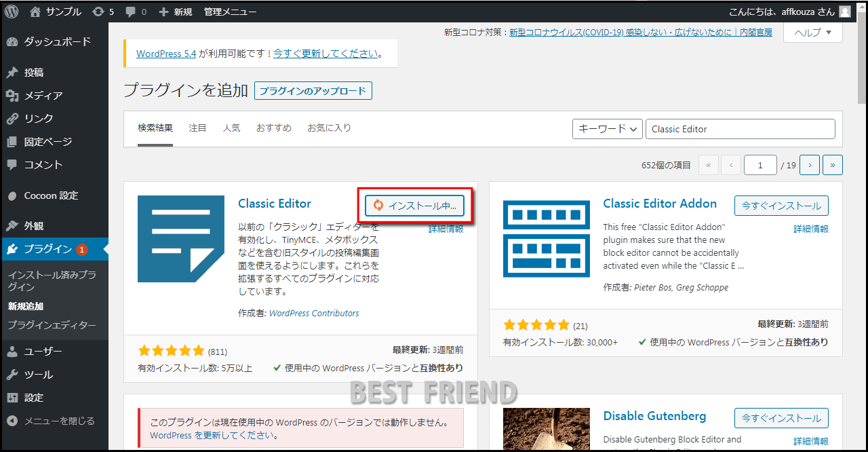Open コメント menu in sidebar
Image resolution: width=868 pixels, height=452 pixels.
[x=54, y=165]
